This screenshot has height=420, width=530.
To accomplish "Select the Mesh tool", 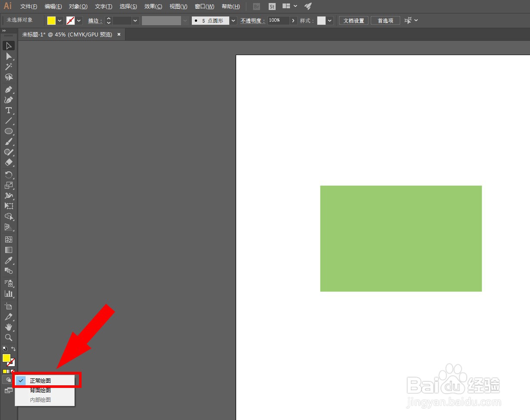I will click(9, 240).
